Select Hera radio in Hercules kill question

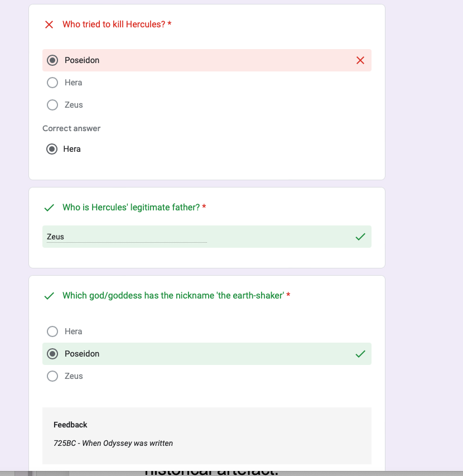[x=52, y=83]
